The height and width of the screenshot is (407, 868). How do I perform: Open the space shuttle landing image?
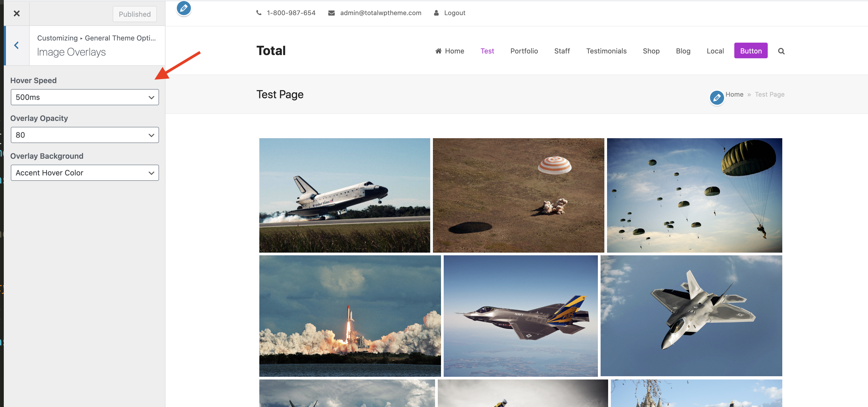pyautogui.click(x=345, y=195)
